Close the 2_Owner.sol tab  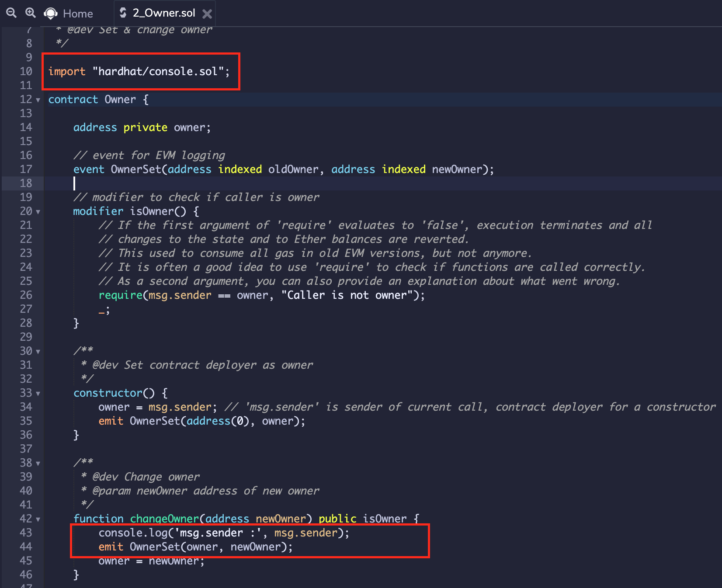[x=207, y=14]
